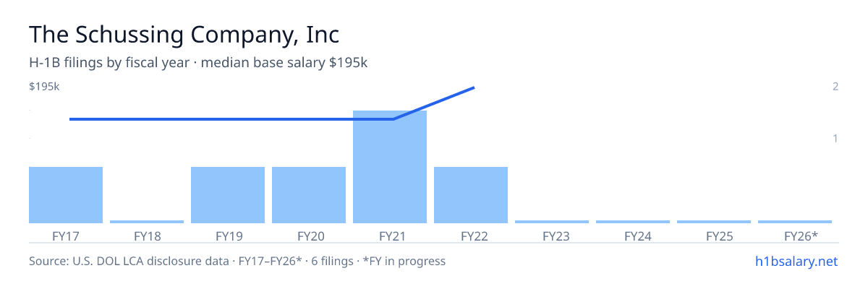Screen dimensions: 868x289
Task: Select the FY20 filings bar
Action: click(x=309, y=195)
